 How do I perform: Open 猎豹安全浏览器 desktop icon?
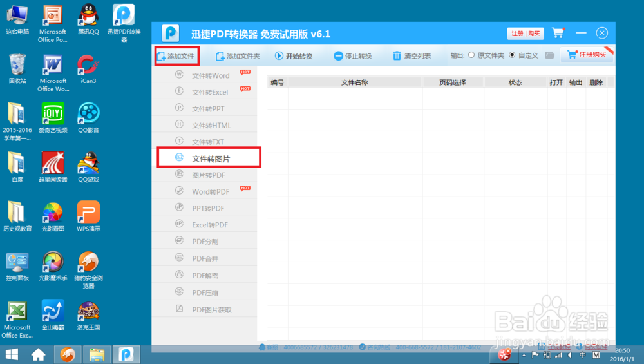pos(88,270)
